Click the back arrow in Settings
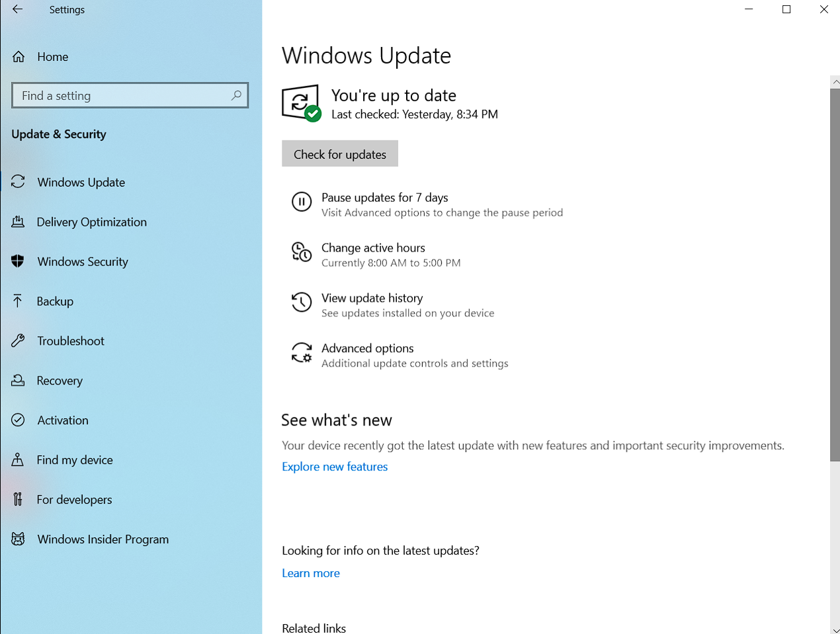 click(x=18, y=9)
